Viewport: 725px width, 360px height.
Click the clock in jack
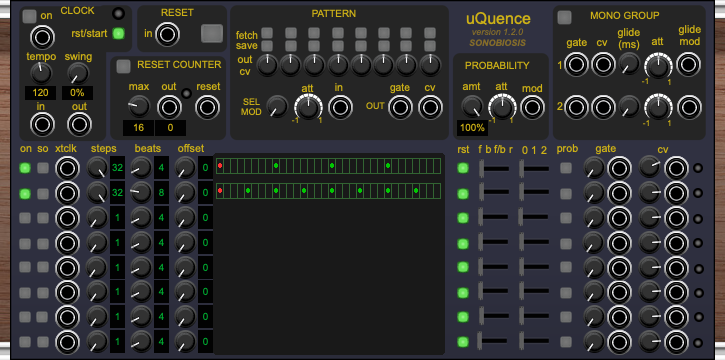[x=42, y=124]
